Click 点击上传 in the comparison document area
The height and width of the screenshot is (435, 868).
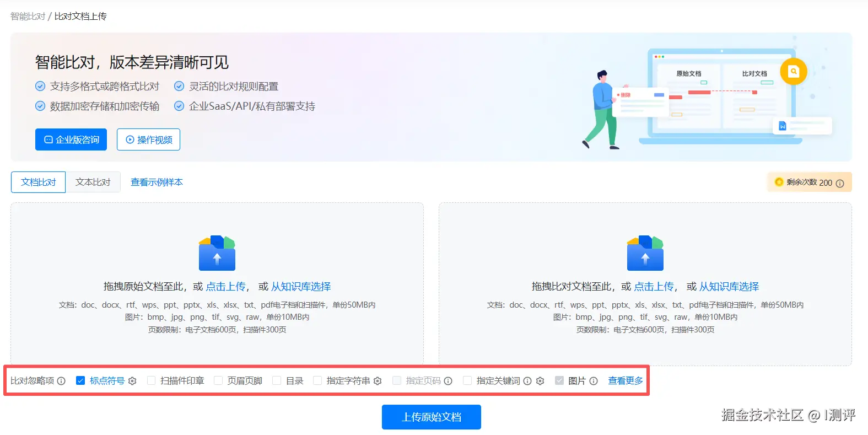(654, 287)
